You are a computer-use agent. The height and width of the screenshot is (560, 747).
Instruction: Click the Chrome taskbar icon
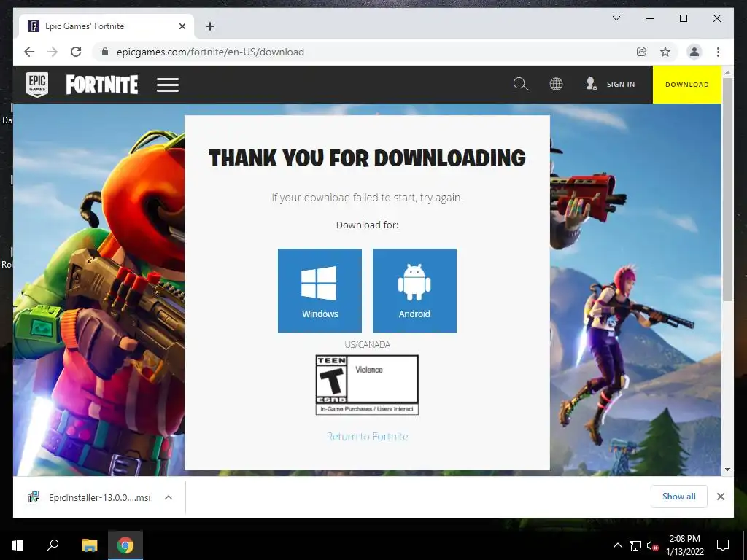[125, 545]
